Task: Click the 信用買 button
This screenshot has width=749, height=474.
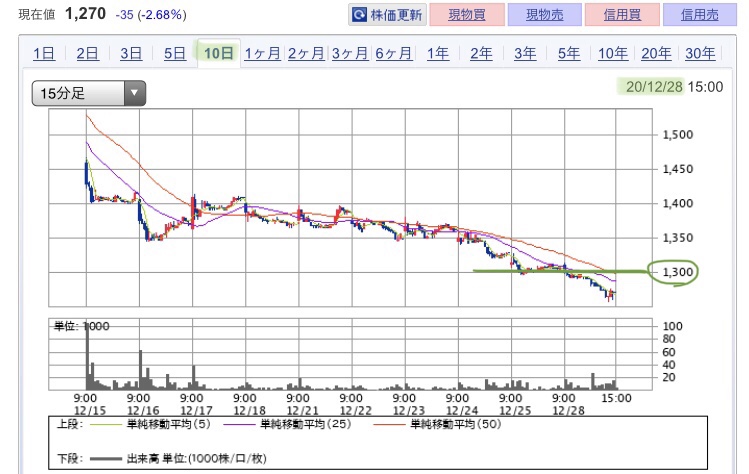Action: tap(622, 15)
